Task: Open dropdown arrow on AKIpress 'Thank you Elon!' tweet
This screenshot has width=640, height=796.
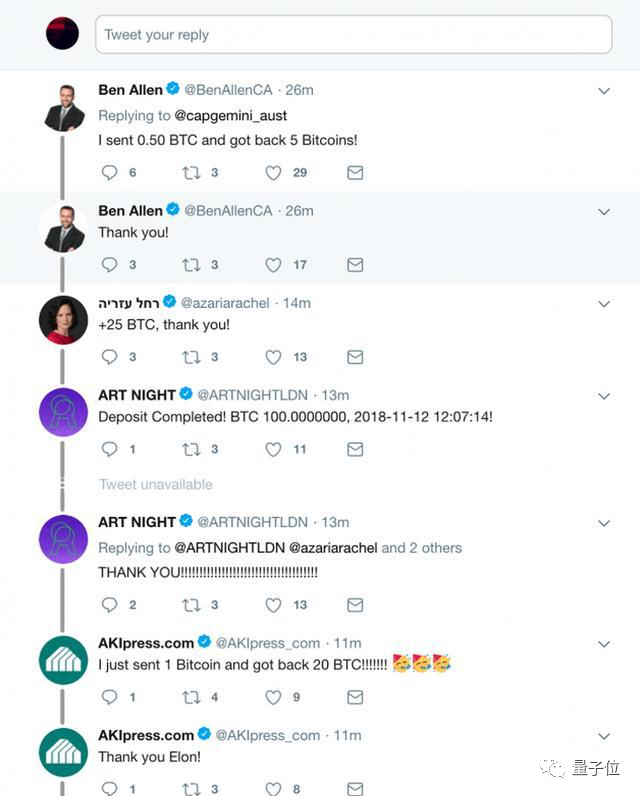Action: (603, 736)
